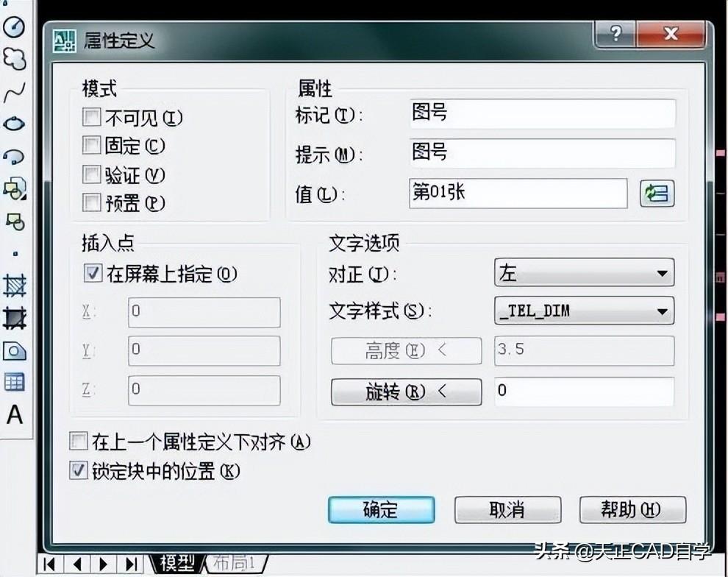
Task: Select the Elliptical Arc tool
Action: [14, 157]
